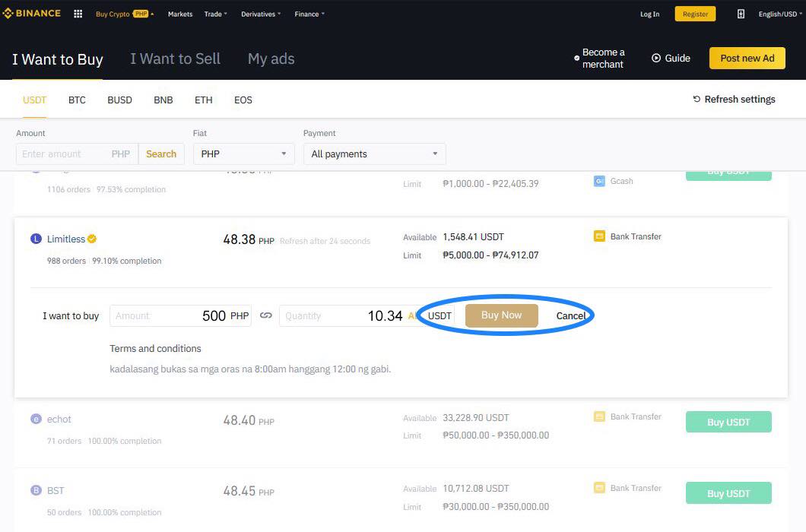Click the refresh icon beside Refresh settings

coord(697,100)
